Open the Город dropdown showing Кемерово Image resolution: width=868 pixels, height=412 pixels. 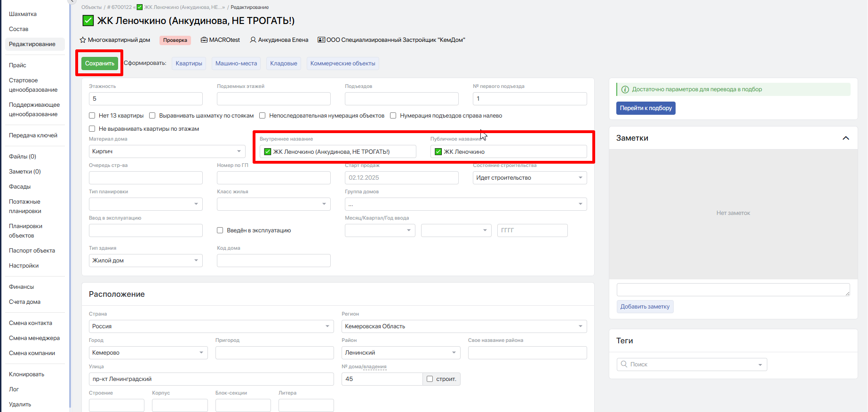point(148,353)
